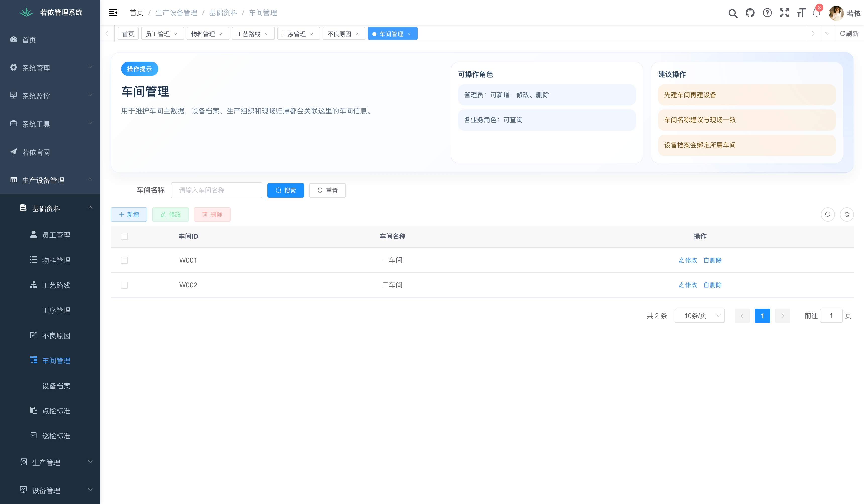Viewport: 864px width, 504px height.
Task: Refresh the table with round icon
Action: point(846,215)
